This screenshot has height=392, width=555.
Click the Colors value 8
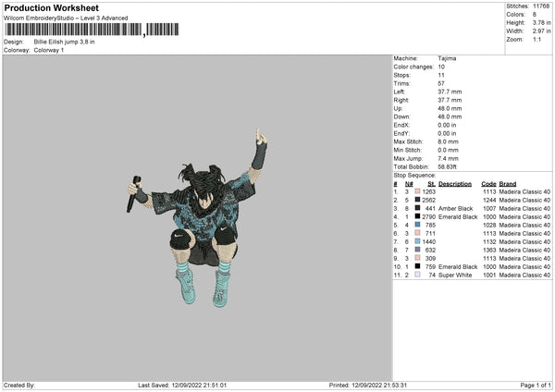[535, 15]
